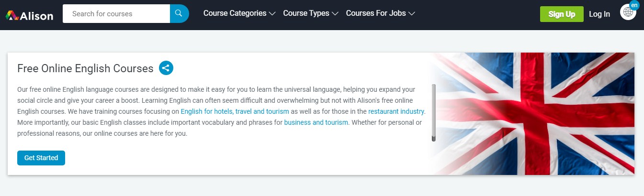This screenshot has width=644, height=196.
Task: Open the Course Types menu label
Action: pos(306,13)
